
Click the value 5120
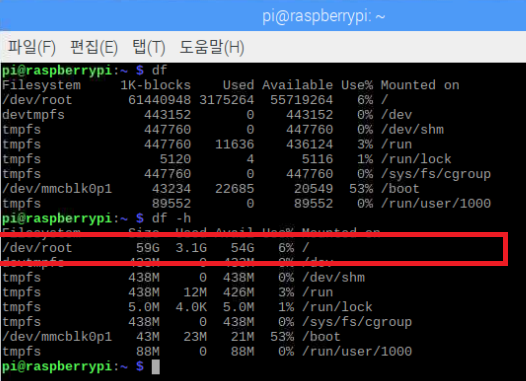pos(175,159)
